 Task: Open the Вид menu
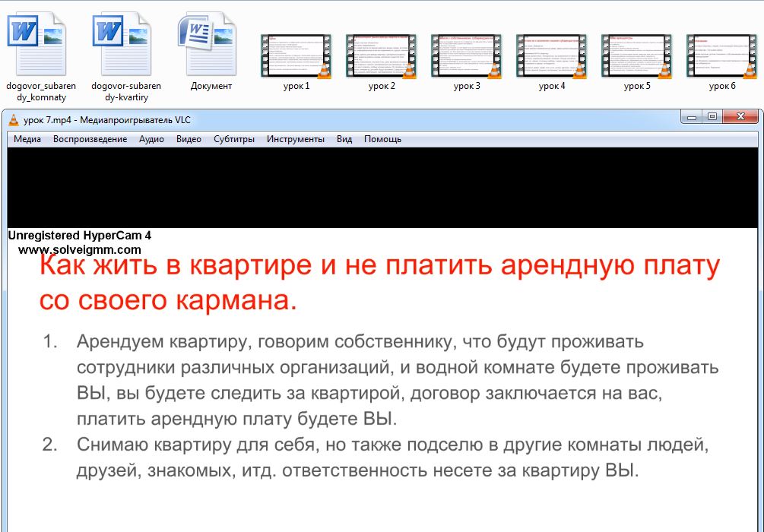344,139
